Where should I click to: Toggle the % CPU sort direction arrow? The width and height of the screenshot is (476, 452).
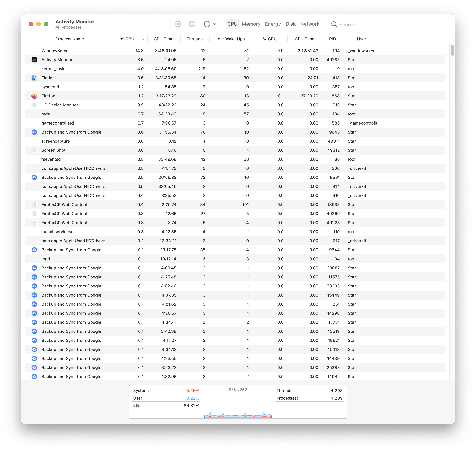(x=143, y=39)
